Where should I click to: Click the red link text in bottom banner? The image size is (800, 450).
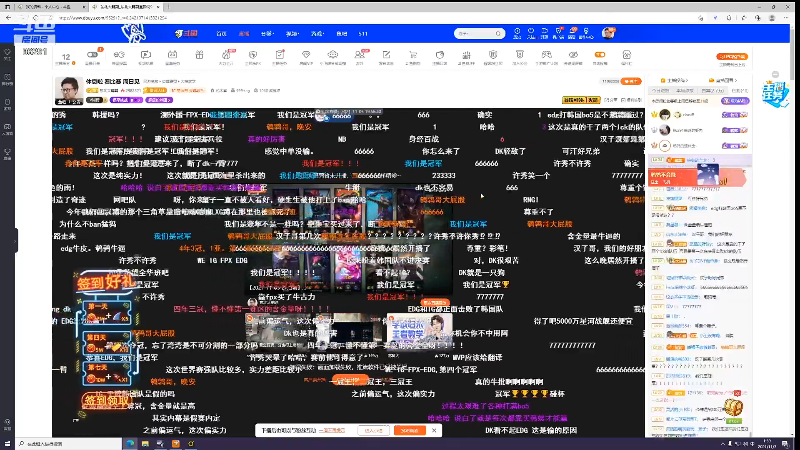pyautogui.click(x=332, y=431)
